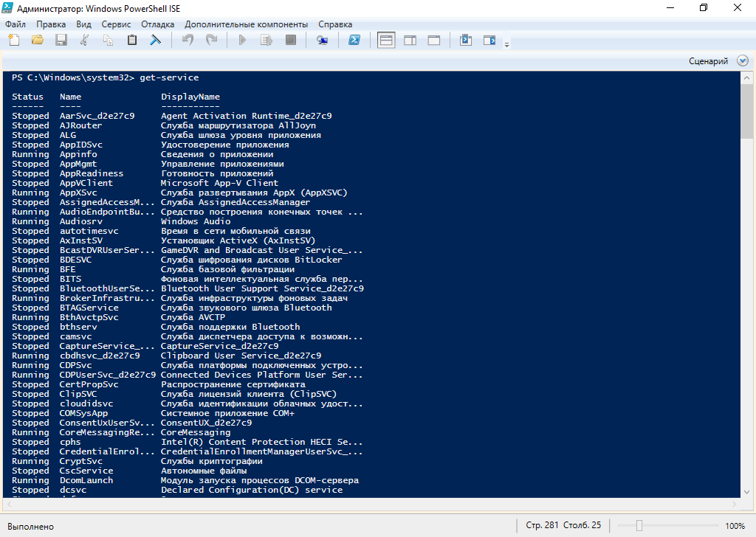
Task: Open Дополнительные компоненты menu
Action: coord(246,24)
